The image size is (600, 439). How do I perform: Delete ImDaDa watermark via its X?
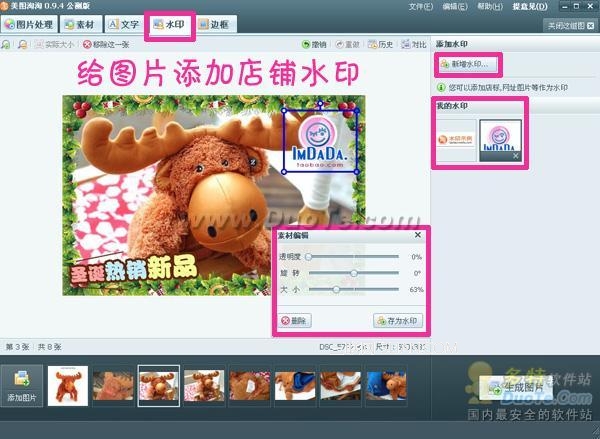pos(515,156)
